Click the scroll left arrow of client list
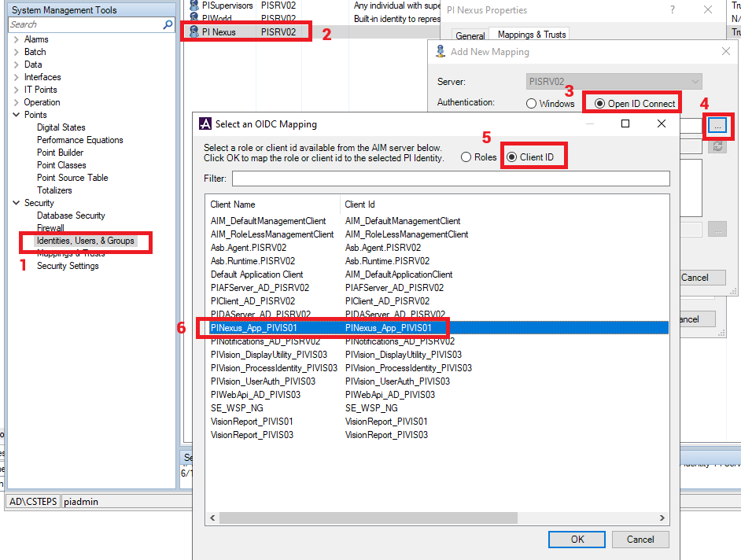 point(212,518)
